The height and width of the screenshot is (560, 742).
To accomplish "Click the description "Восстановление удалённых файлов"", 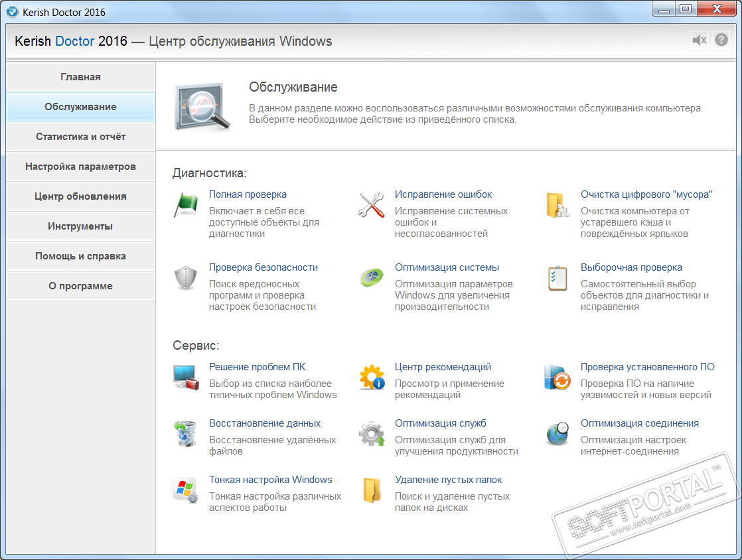I will click(273, 445).
